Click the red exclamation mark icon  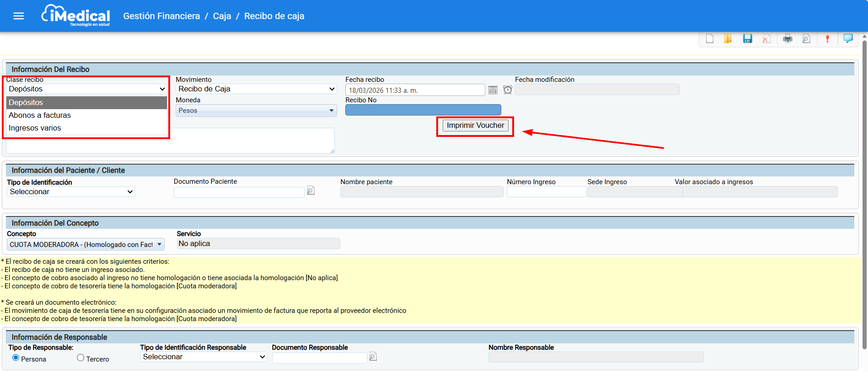[x=827, y=39]
